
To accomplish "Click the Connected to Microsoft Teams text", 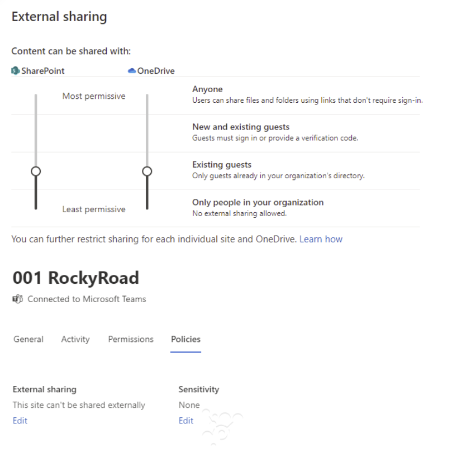I will 87,299.
